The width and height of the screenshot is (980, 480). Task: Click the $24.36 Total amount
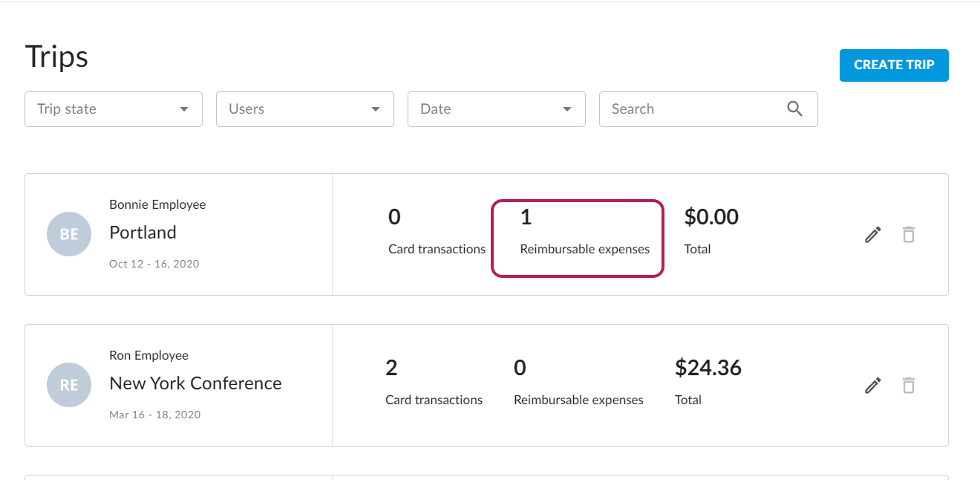(708, 368)
